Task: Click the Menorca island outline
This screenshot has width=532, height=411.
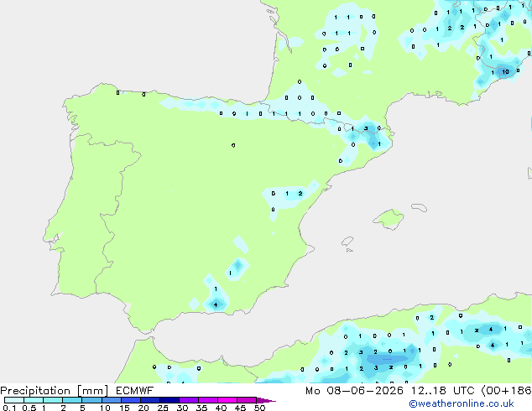Action: (x=419, y=207)
